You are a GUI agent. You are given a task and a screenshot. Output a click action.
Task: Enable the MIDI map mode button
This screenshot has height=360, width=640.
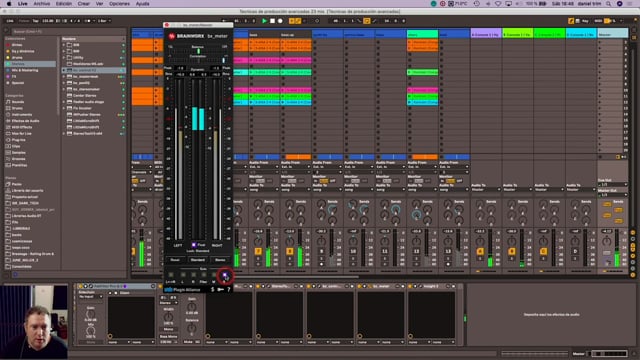598,21
